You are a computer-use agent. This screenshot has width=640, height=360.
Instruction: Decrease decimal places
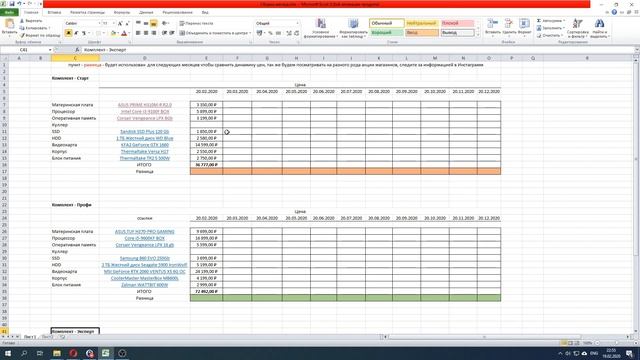pyautogui.click(x=297, y=33)
